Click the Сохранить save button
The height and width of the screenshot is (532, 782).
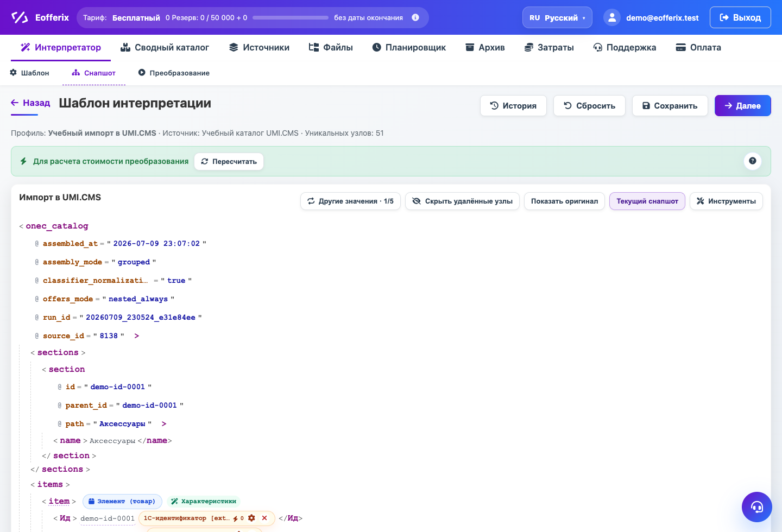coord(670,105)
